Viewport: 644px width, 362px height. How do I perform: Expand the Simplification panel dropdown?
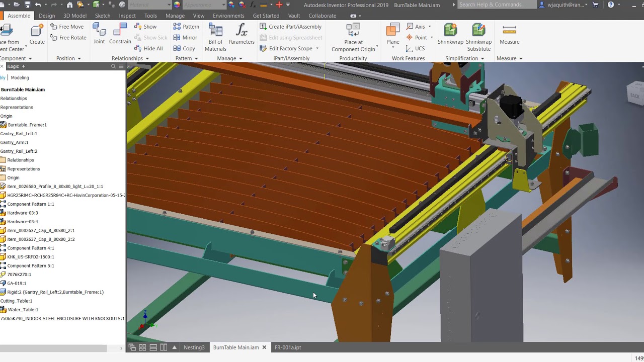[x=482, y=58]
